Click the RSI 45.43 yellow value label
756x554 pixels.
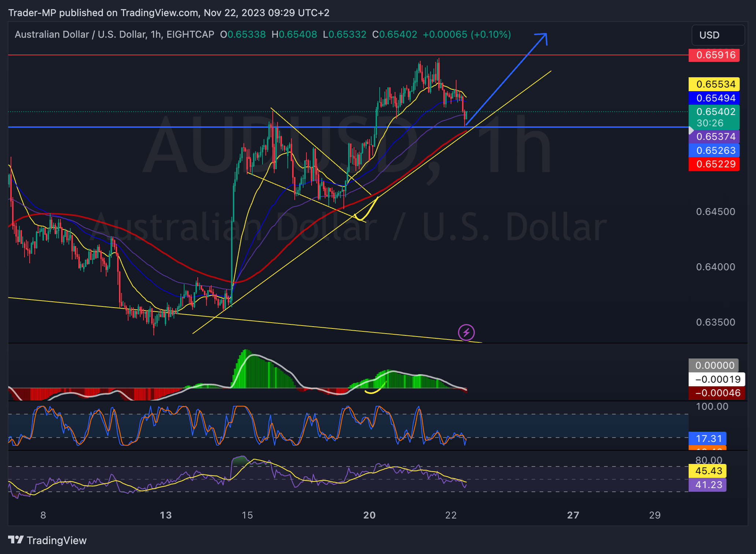(x=708, y=471)
